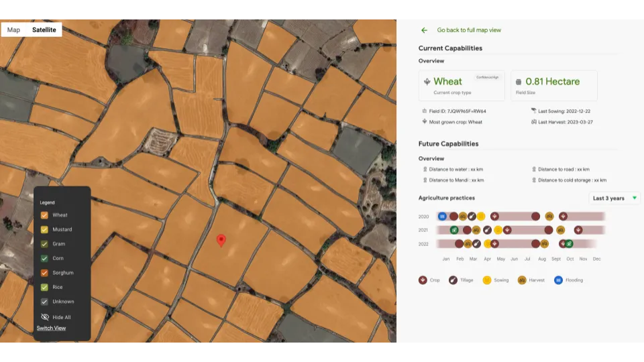Click the Switch View link

coord(51,328)
